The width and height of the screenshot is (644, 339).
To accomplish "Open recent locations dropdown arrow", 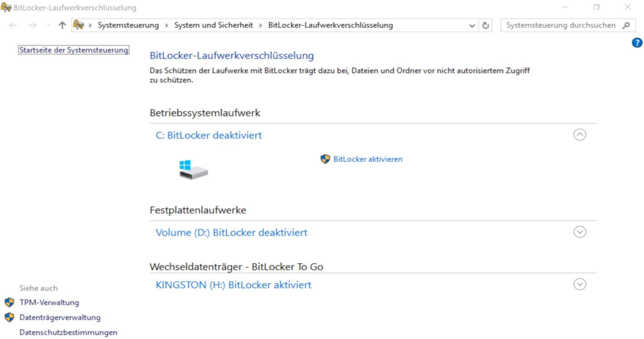I will 48,25.
